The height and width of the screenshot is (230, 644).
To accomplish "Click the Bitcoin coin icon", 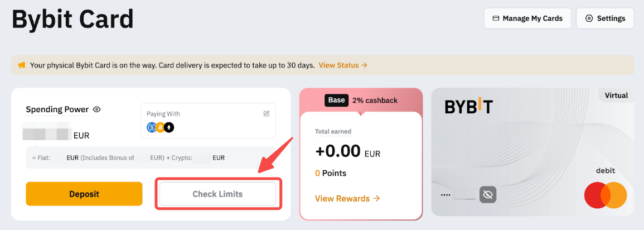I will coord(160,127).
